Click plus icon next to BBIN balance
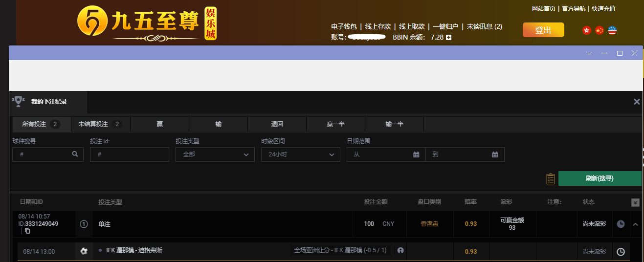This screenshot has height=262, width=644. point(448,37)
